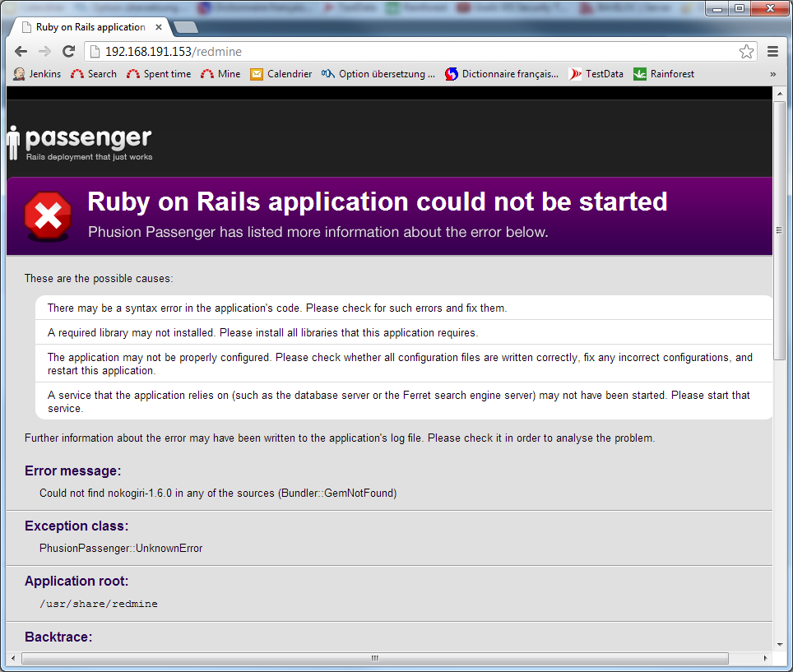
Task: Click the vertical scrollbar down arrow
Action: click(x=779, y=644)
